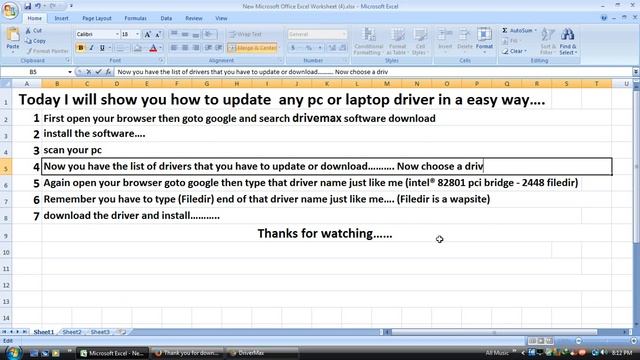The width and height of the screenshot is (640, 360).
Task: Click the horizontal scrollbar thumb
Action: (494, 332)
